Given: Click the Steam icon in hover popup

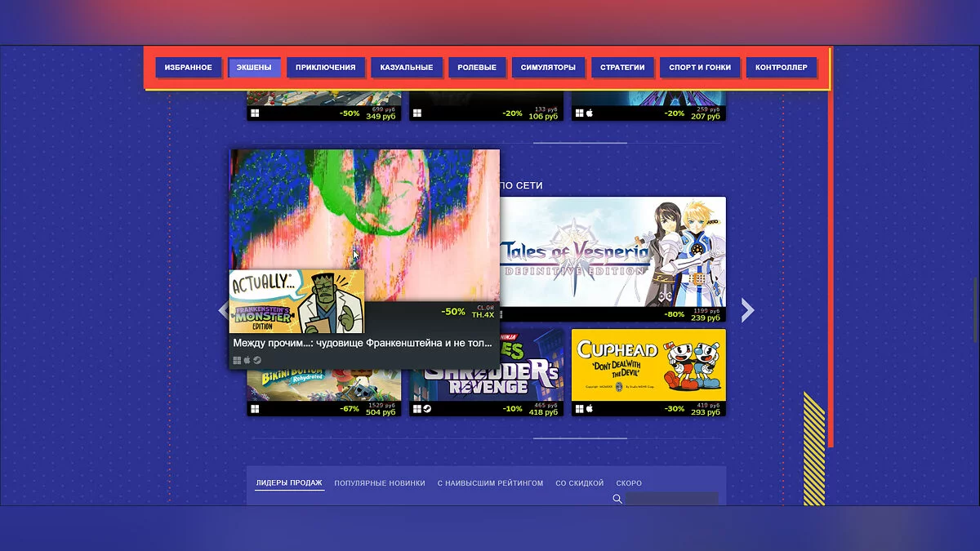Looking at the screenshot, I should 257,360.
